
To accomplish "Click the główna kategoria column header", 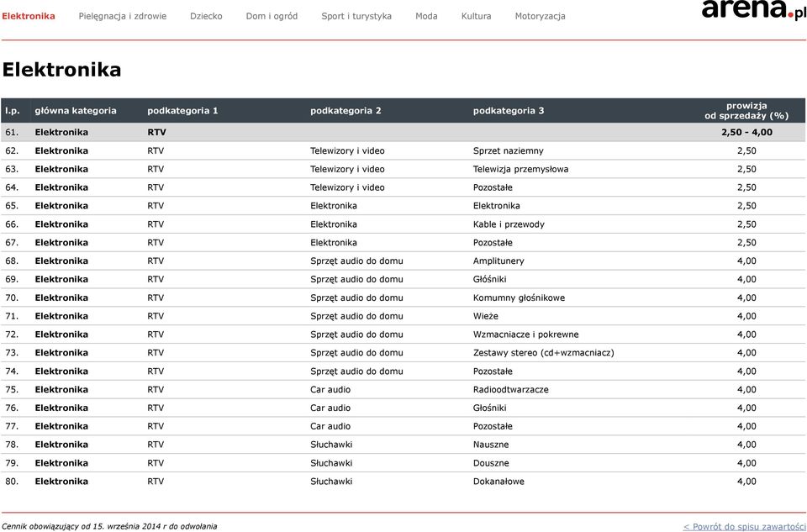I will [x=76, y=111].
